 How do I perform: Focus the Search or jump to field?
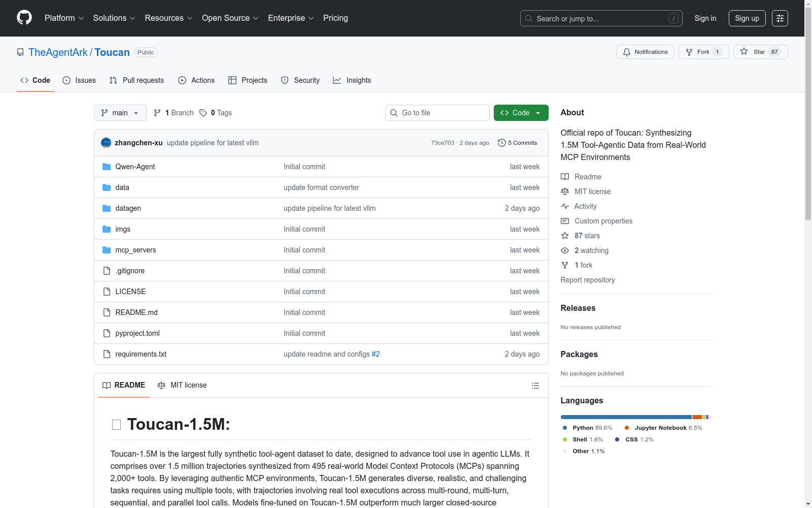point(601,18)
